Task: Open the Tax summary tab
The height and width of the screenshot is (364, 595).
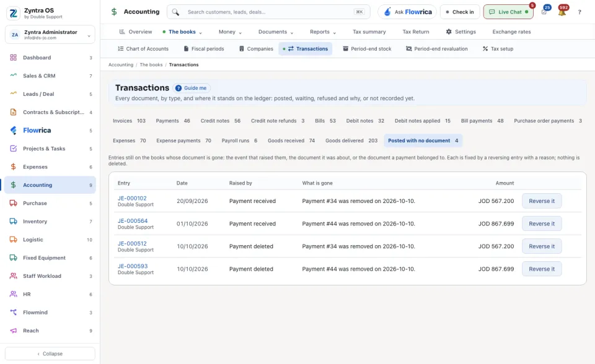Action: 369,32
